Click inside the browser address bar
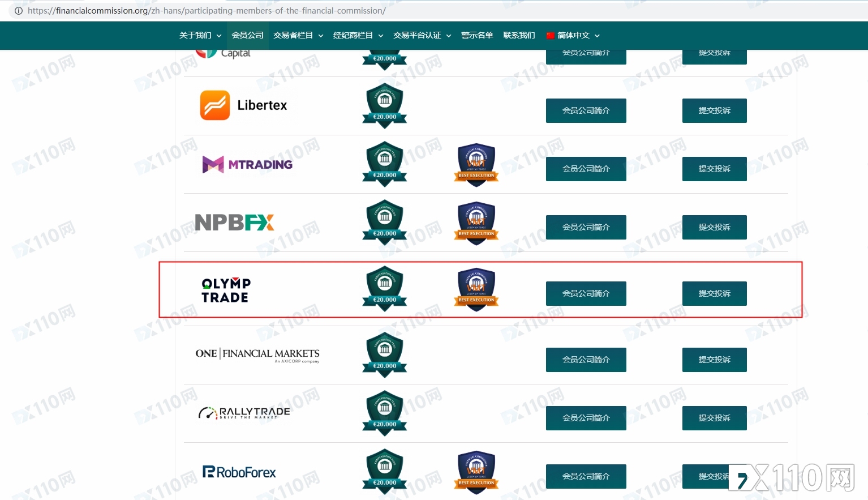868x500 pixels. click(226, 10)
